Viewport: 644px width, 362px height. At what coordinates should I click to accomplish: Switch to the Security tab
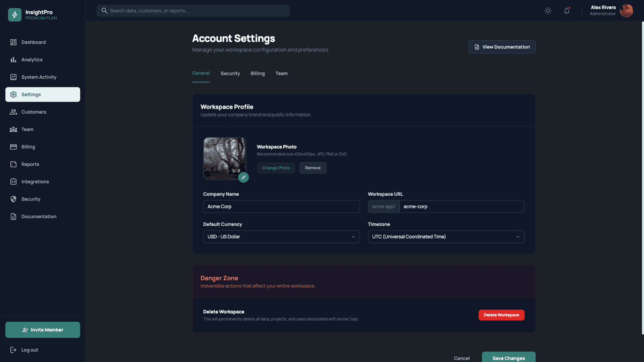click(230, 73)
